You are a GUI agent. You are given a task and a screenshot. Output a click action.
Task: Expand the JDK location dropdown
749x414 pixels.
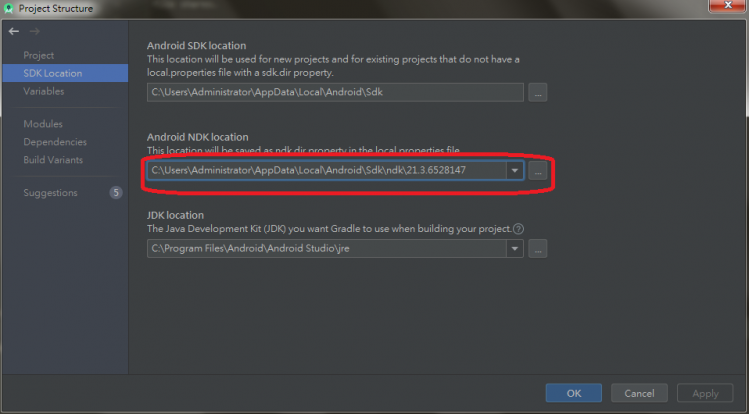[514, 249]
